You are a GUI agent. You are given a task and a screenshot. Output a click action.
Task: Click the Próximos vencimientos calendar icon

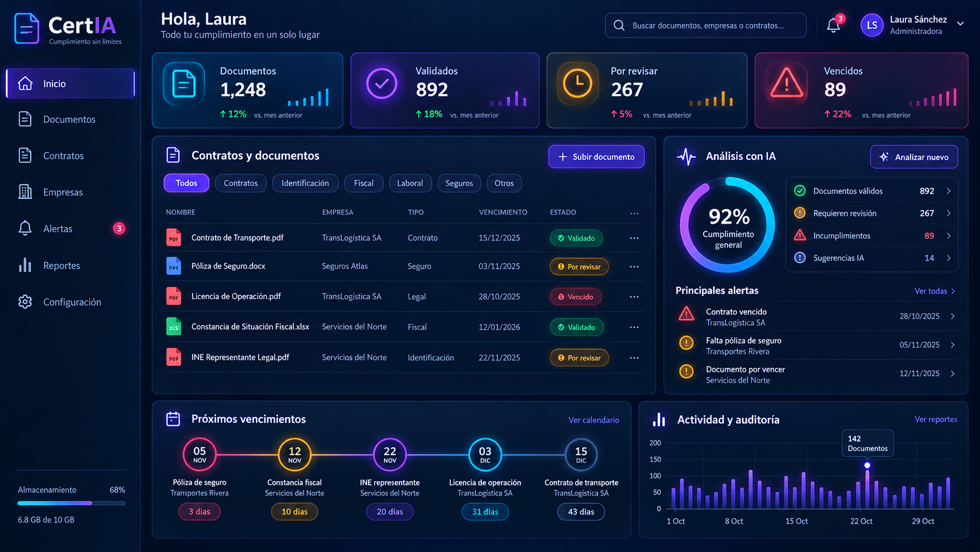[173, 419]
